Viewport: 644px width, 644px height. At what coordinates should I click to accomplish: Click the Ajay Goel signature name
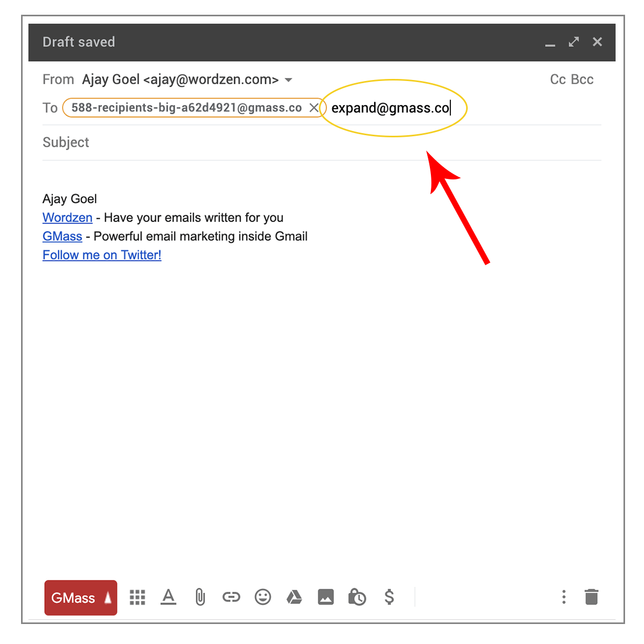[69, 199]
